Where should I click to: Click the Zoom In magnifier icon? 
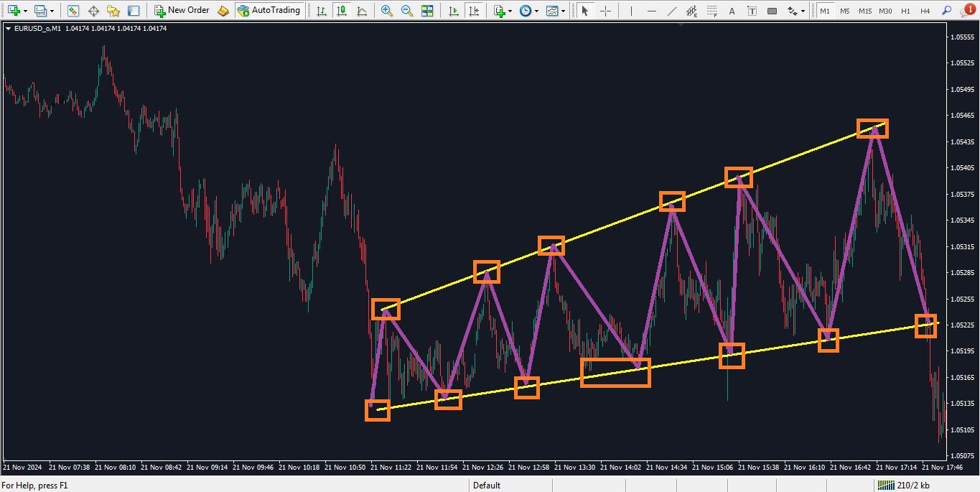(387, 11)
